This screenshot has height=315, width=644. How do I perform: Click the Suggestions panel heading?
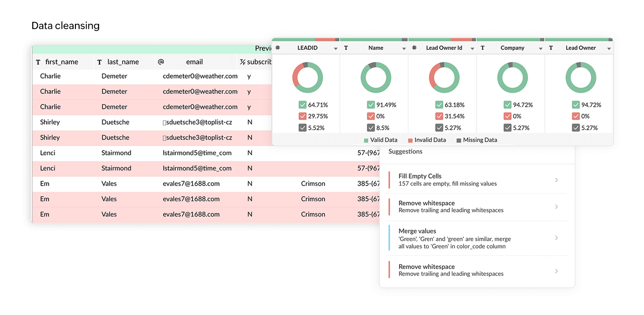[x=405, y=151]
